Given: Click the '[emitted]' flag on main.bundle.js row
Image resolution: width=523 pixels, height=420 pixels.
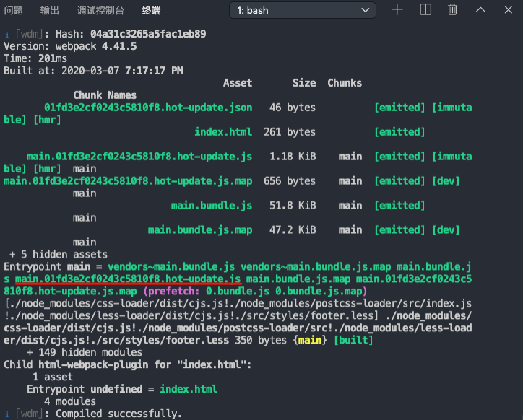Looking at the screenshot, I should pyautogui.click(x=399, y=206).
